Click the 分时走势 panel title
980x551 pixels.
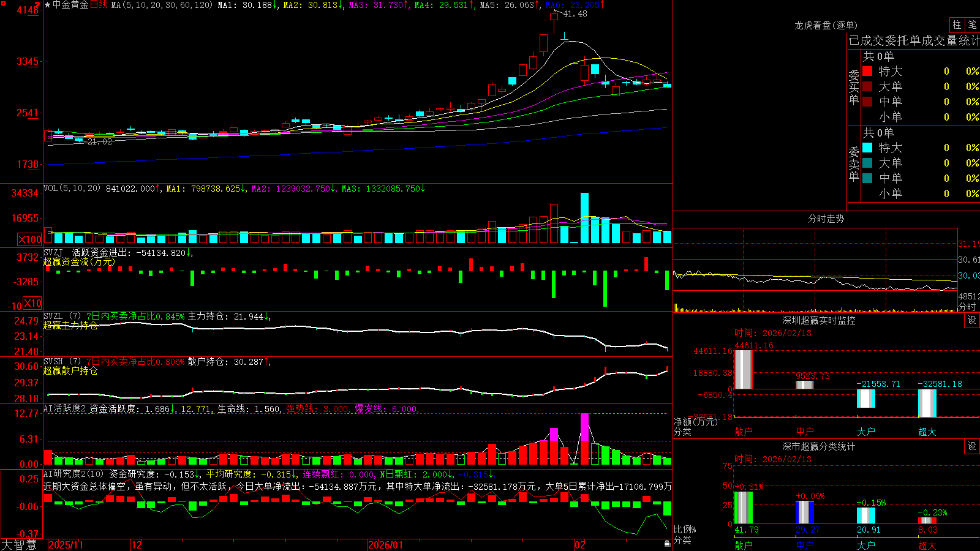(826, 219)
